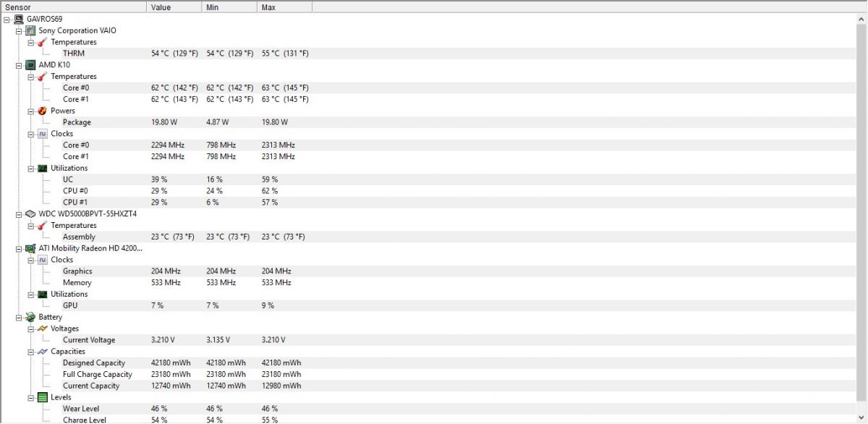868x424 pixels.
Task: Click the Sensor column header
Action: point(74,7)
